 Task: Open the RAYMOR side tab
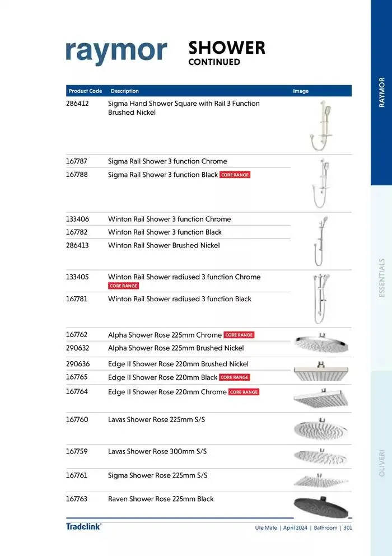pos(382,92)
